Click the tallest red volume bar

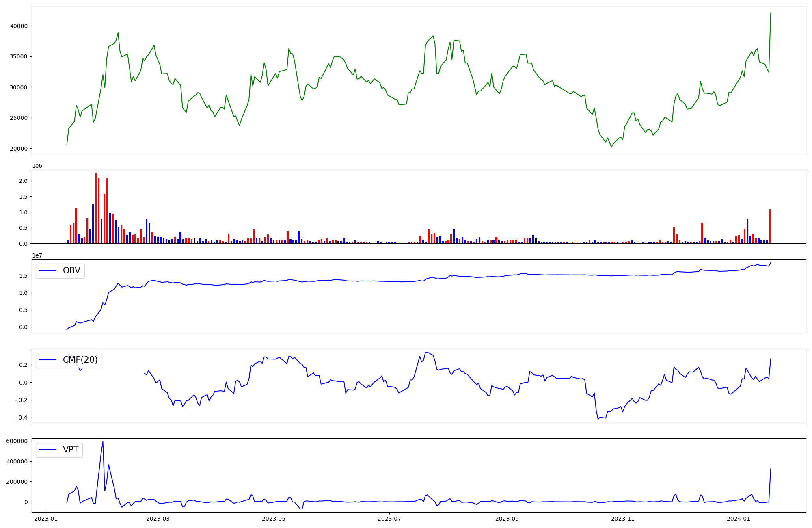coord(96,208)
